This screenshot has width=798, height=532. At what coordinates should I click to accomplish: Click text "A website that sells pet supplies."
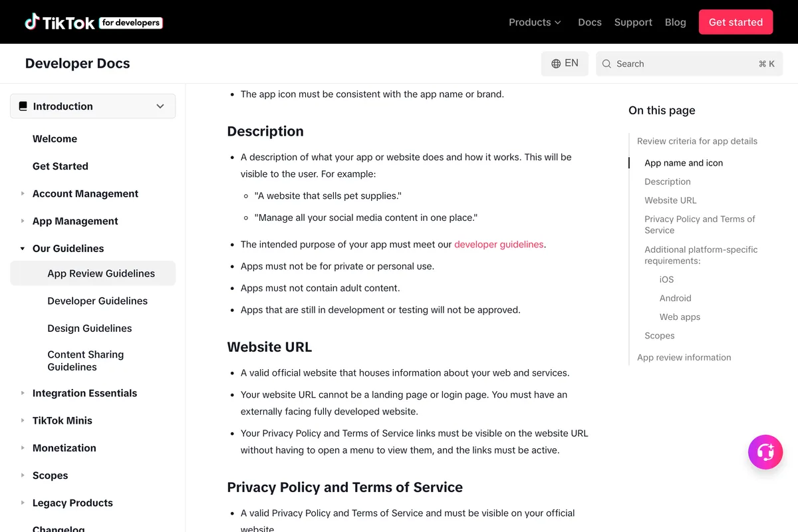328,196
